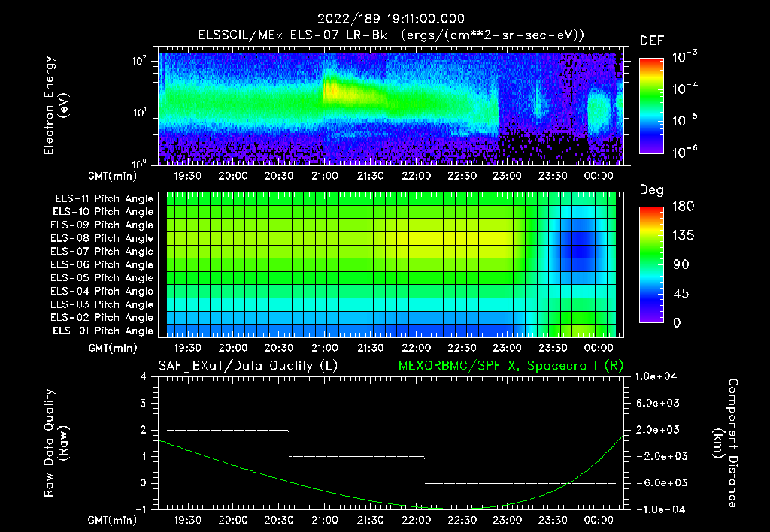The image size is (770, 532).
Task: Click the dark blue low pitch angle patch
Action: 578,246
